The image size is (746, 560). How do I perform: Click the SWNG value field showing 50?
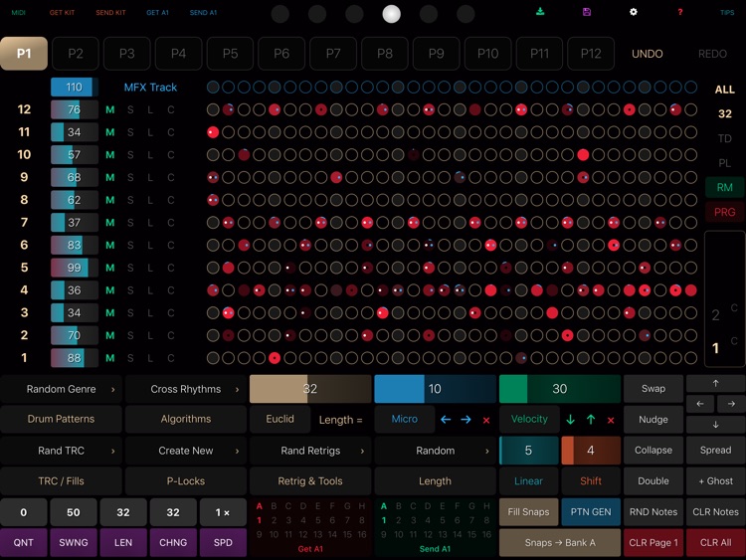(74, 512)
